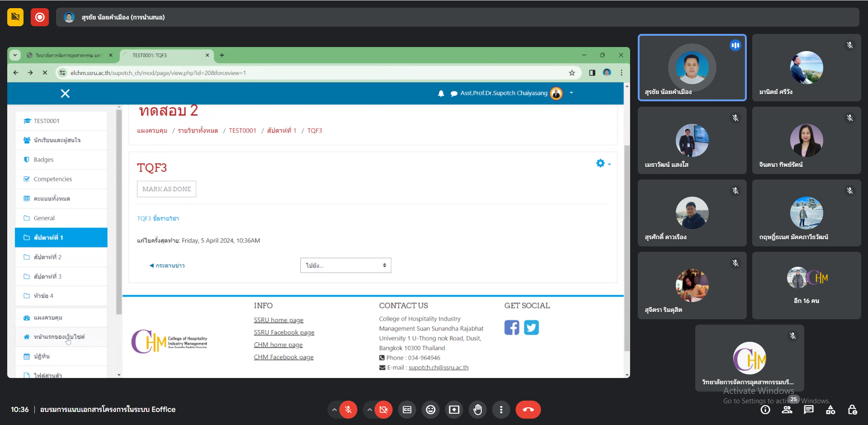Turn on the camera
The height and width of the screenshot is (425, 868).
384,410
